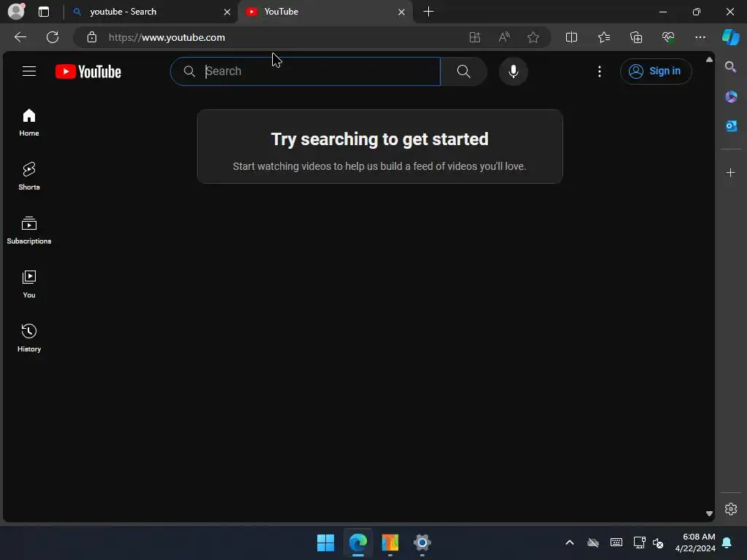Open Collections in Edge toolbar

[x=636, y=38]
